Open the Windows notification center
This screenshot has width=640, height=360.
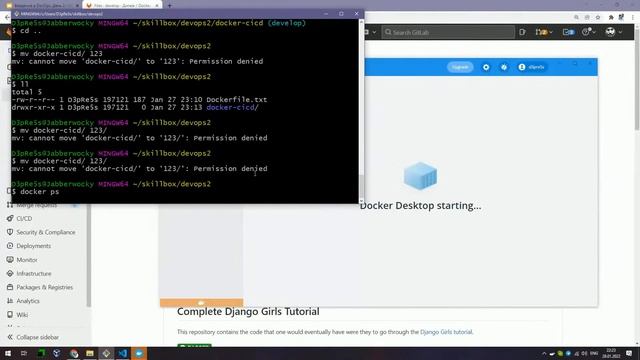pyautogui.click(x=629, y=353)
